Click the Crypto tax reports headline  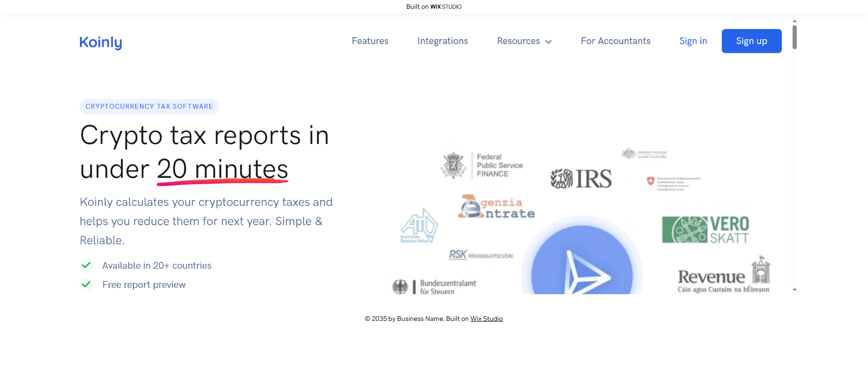coord(205,152)
